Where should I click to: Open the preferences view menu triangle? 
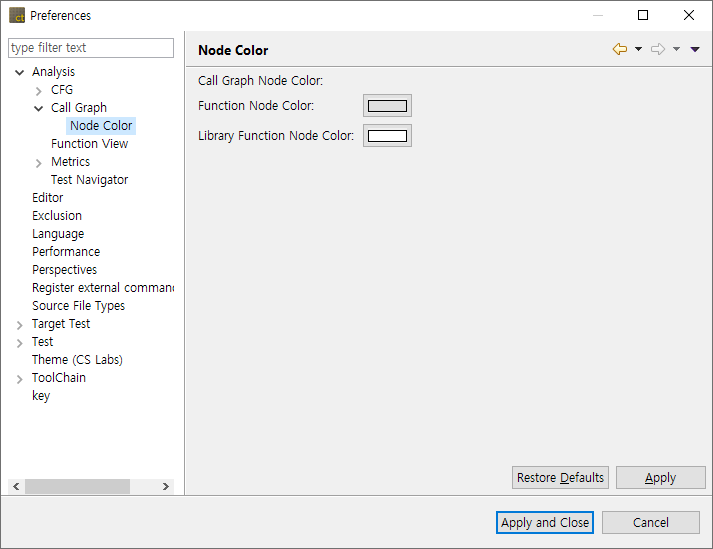tap(695, 50)
